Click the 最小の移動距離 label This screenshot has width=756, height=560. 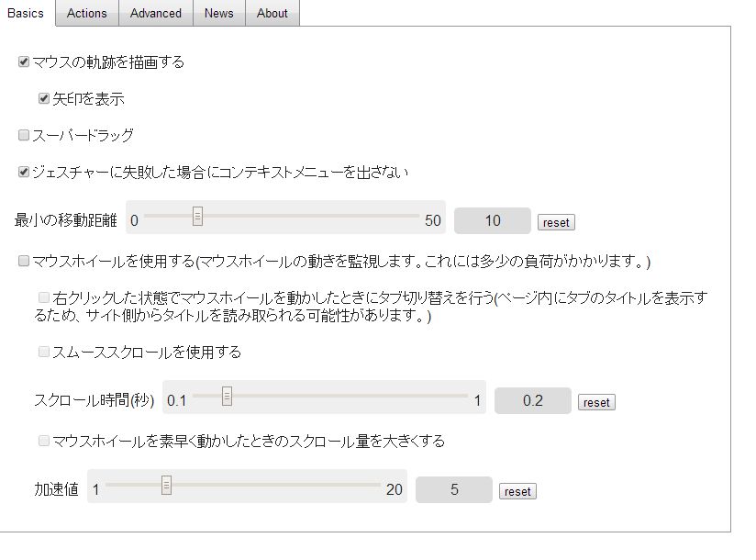point(65,220)
